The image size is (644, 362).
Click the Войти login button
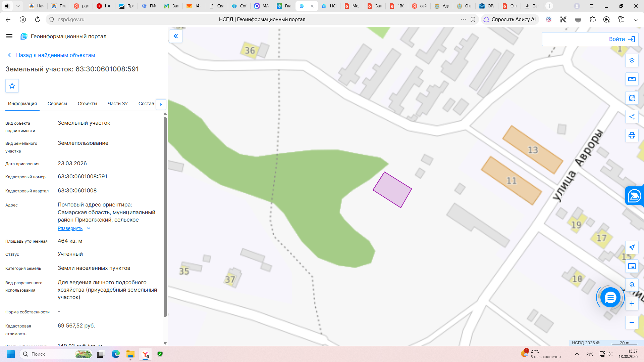(x=590, y=39)
